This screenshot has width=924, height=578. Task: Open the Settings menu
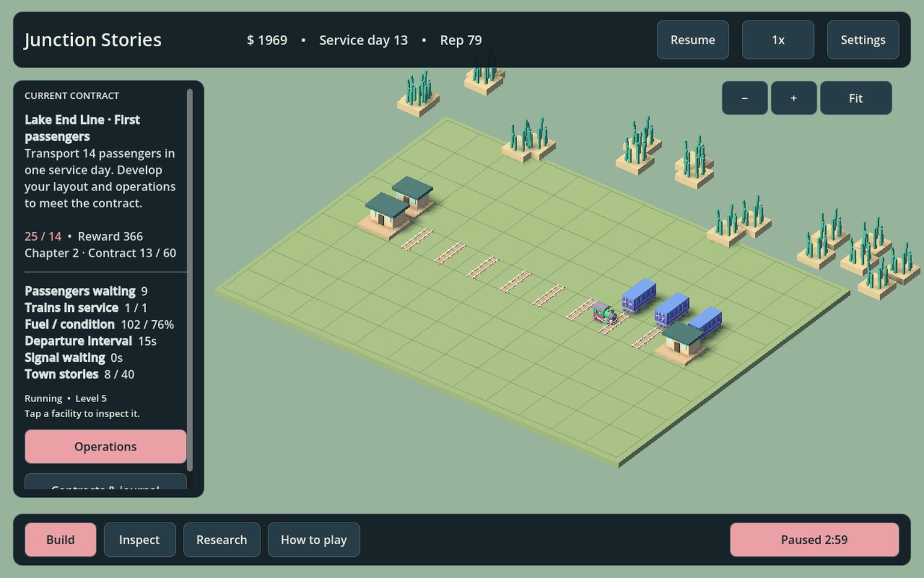pos(863,40)
